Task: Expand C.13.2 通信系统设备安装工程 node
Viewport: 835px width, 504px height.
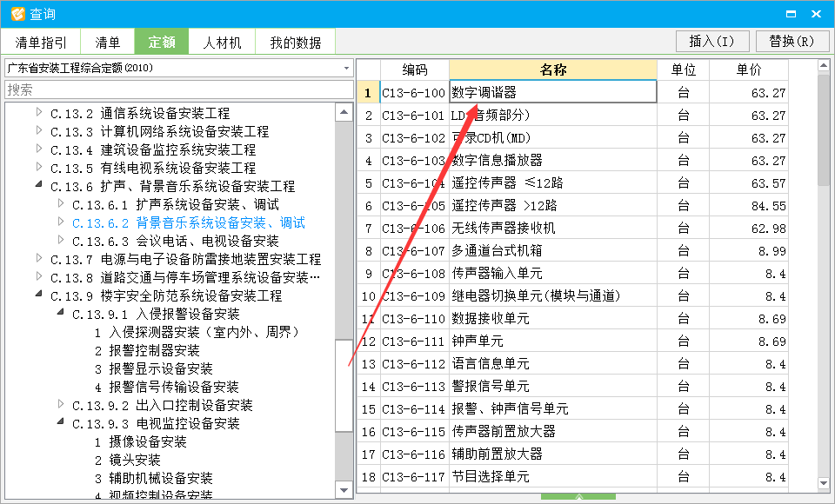Action: point(39,112)
